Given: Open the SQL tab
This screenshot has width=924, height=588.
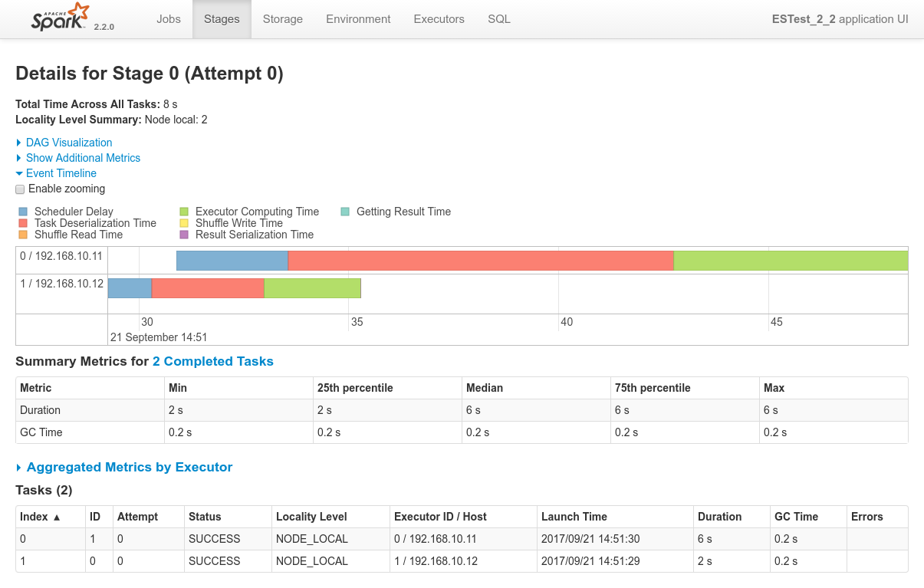Looking at the screenshot, I should (499, 19).
